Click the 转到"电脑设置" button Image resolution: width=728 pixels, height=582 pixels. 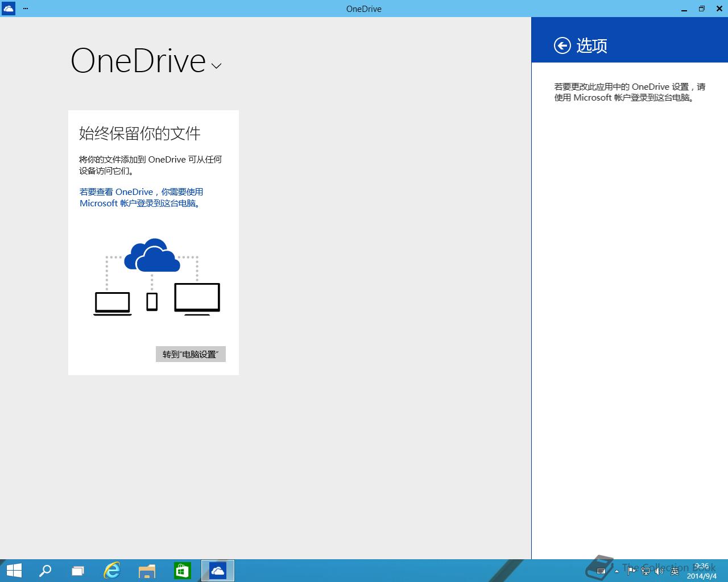191,354
